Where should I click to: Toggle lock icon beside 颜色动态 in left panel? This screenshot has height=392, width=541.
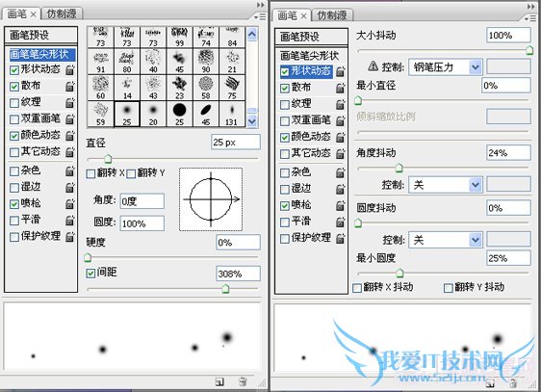(x=69, y=136)
